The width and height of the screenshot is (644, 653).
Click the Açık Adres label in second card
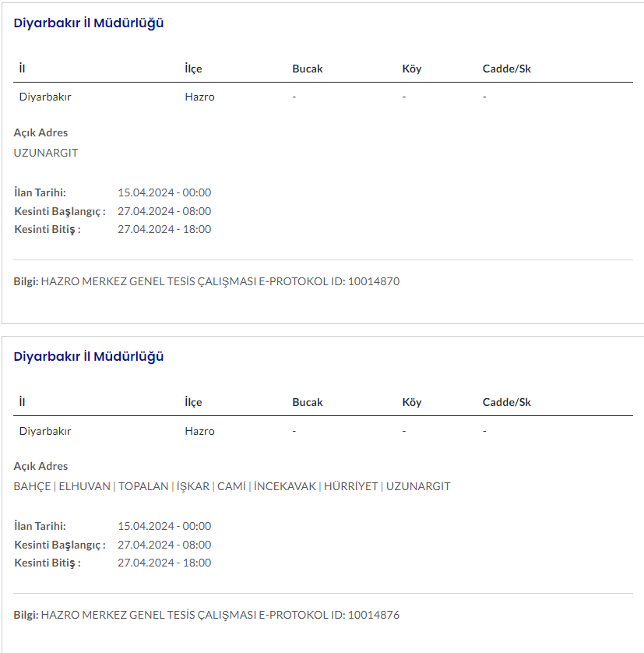(x=40, y=466)
